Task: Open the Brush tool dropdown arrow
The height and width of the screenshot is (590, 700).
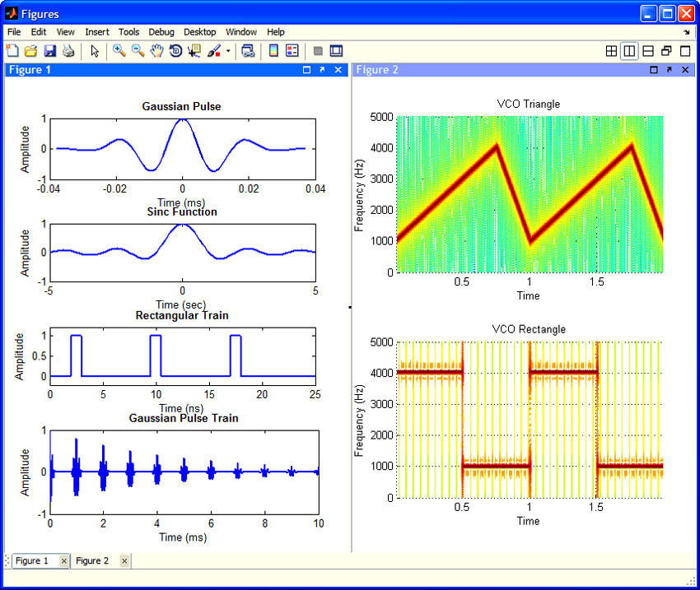Action: click(227, 50)
